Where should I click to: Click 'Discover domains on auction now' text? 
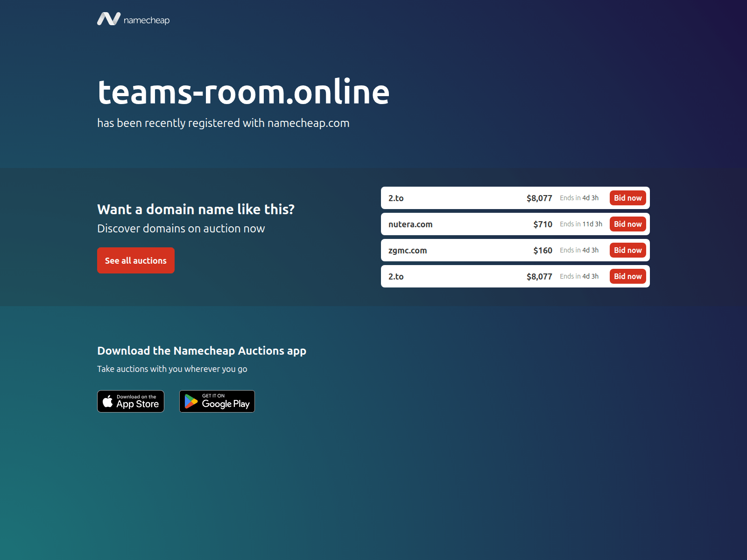point(181,228)
